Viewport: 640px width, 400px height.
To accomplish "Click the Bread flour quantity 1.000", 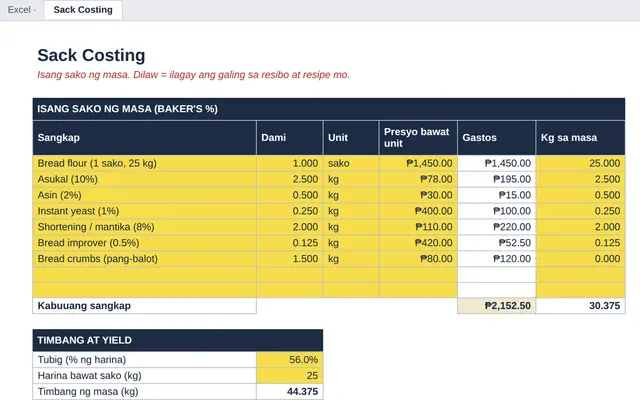I will (x=289, y=163).
